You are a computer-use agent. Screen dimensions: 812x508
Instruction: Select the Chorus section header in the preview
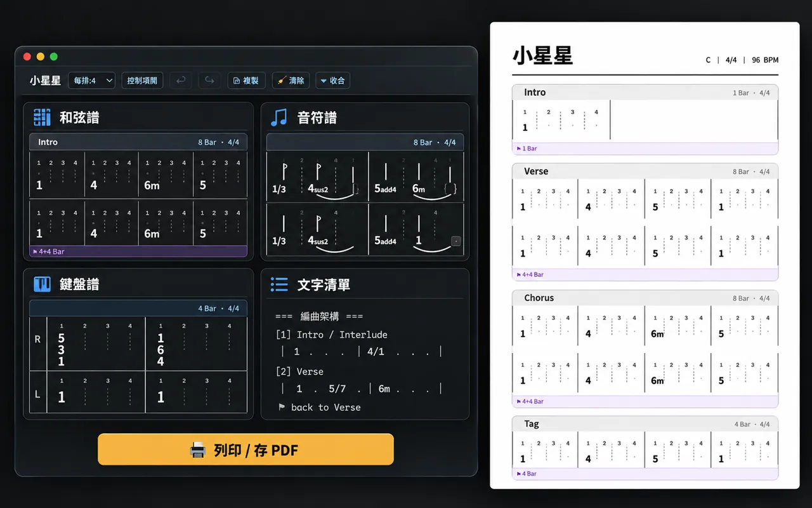coord(645,298)
